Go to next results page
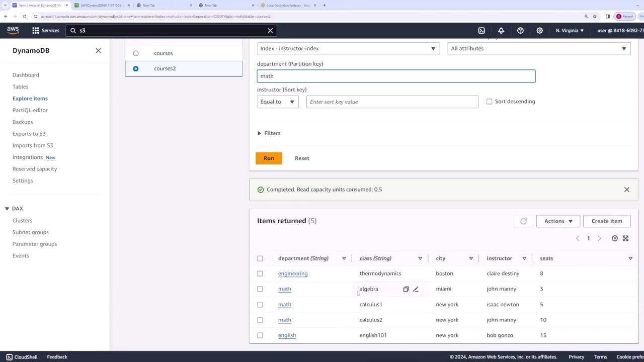The height and width of the screenshot is (362, 644). (x=599, y=238)
